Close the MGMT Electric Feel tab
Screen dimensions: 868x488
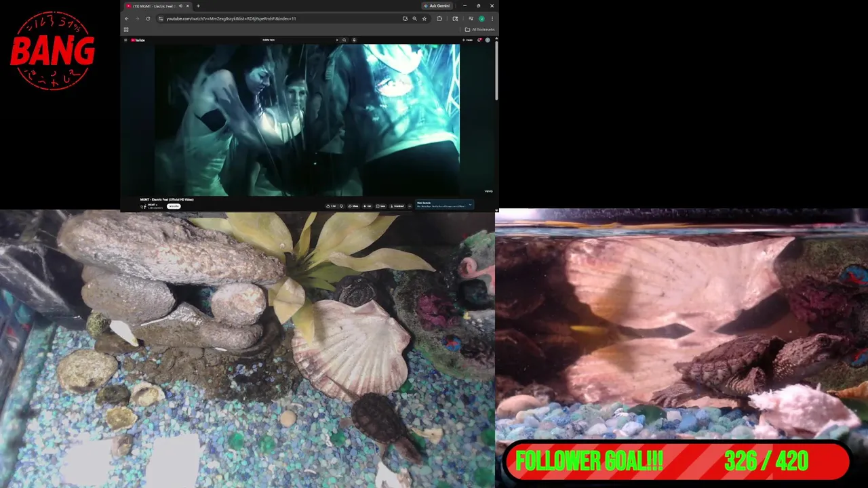pyautogui.click(x=188, y=6)
